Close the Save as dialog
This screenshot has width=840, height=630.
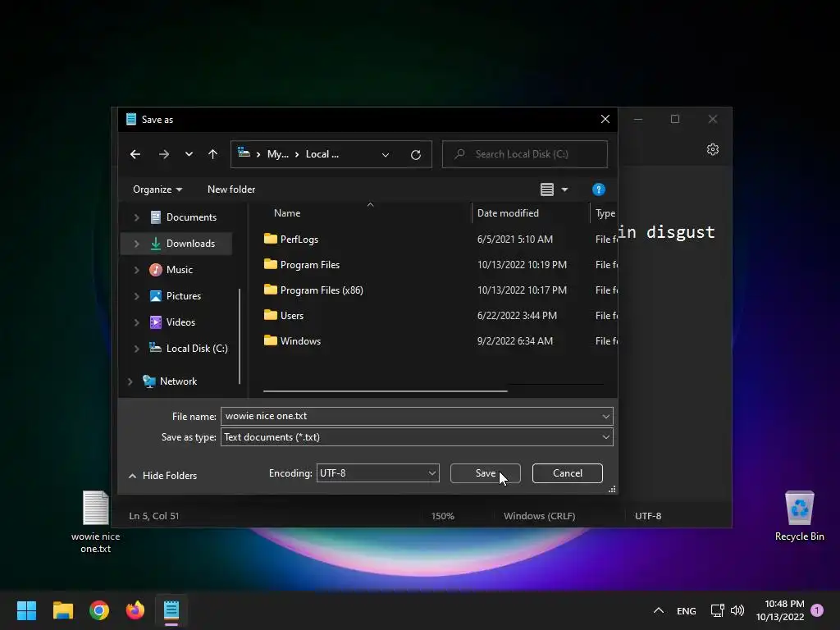[605, 119]
